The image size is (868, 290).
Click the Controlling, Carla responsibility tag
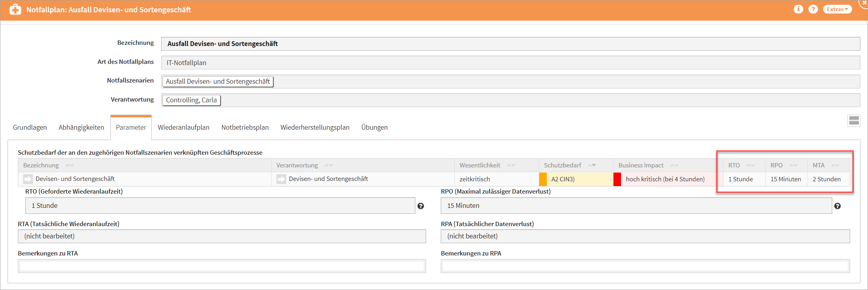[191, 100]
